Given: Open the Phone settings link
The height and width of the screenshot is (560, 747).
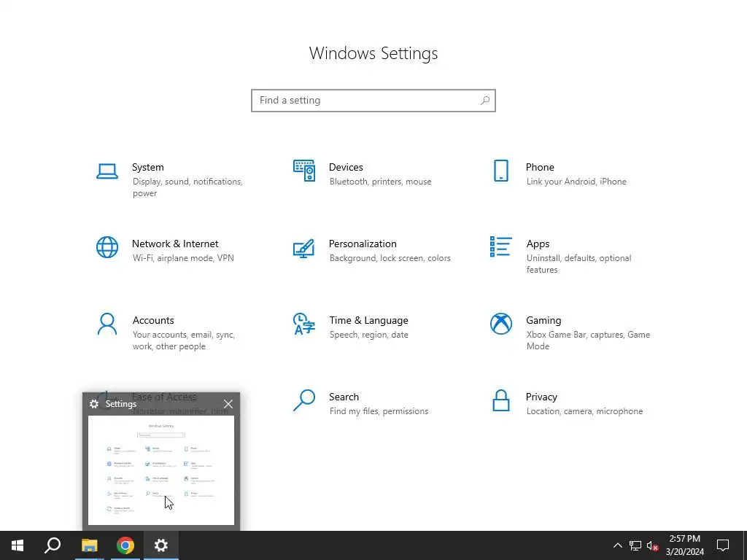Looking at the screenshot, I should point(540,167).
